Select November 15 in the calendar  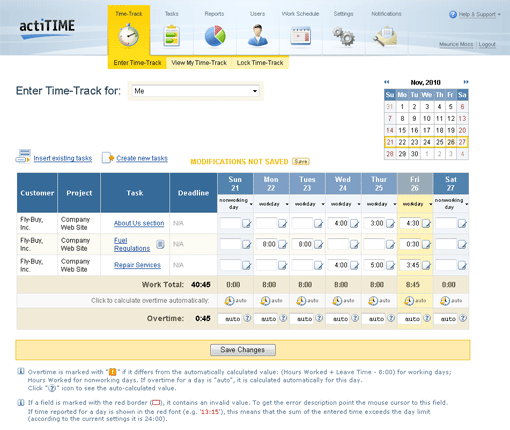pos(402,130)
